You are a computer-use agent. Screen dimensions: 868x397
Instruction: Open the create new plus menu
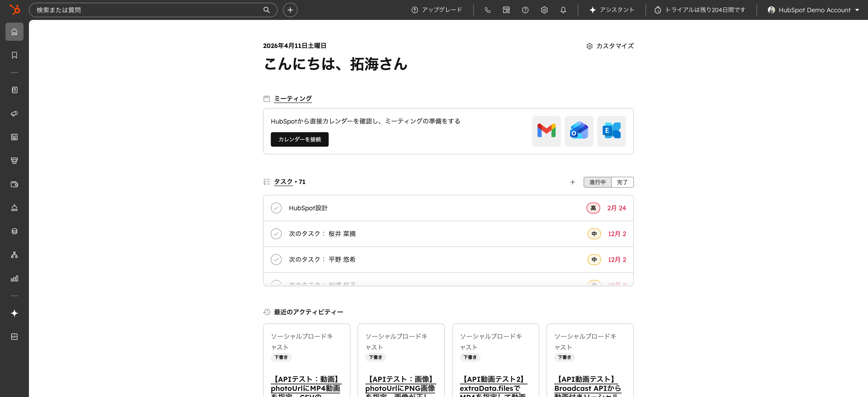click(290, 10)
